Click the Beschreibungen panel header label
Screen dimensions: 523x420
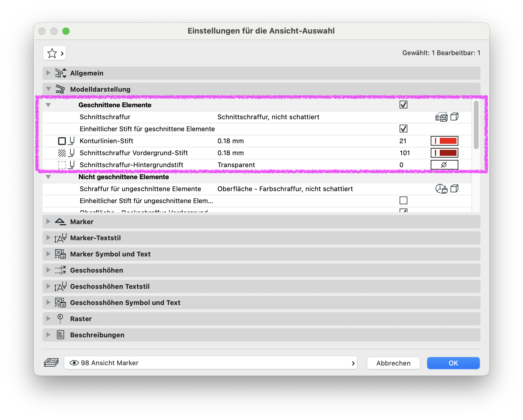(97, 335)
